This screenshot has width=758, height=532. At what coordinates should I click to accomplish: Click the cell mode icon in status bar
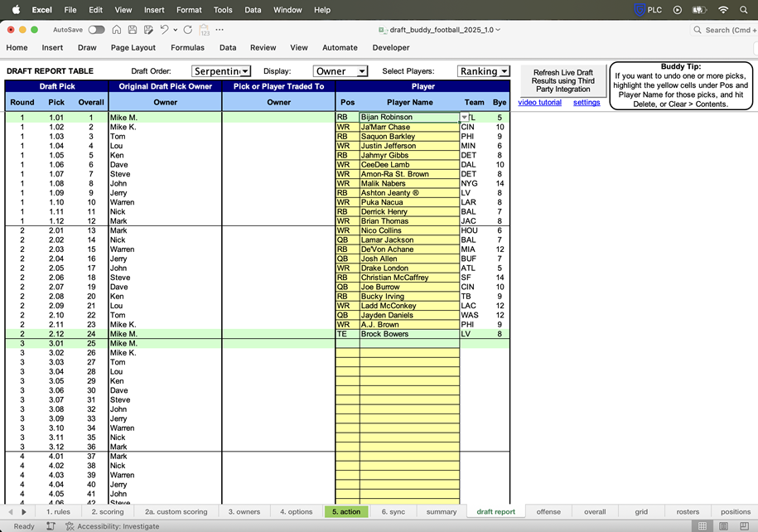tap(51, 526)
